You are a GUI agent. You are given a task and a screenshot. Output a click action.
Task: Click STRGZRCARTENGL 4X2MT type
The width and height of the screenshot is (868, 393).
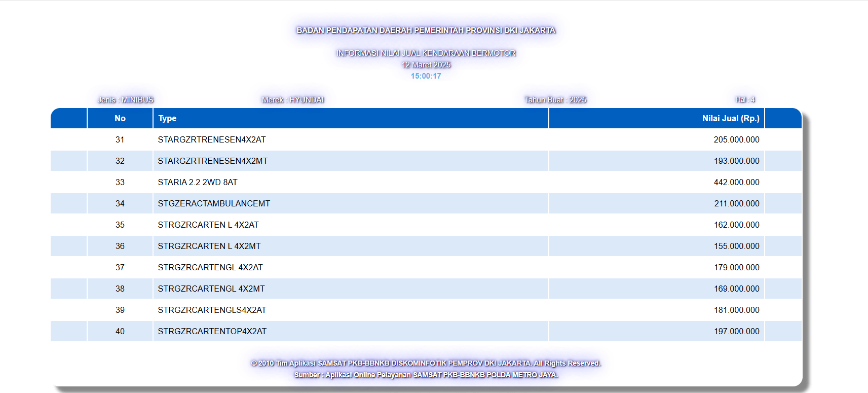click(x=211, y=289)
